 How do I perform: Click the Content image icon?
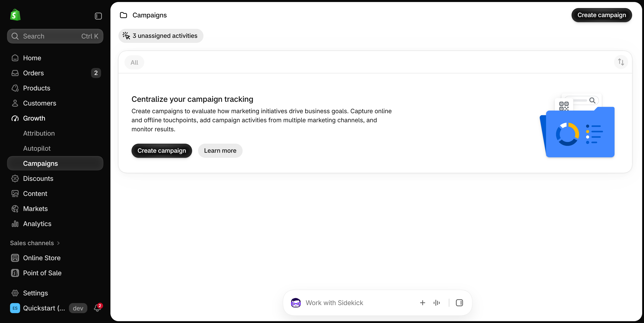[15, 194]
